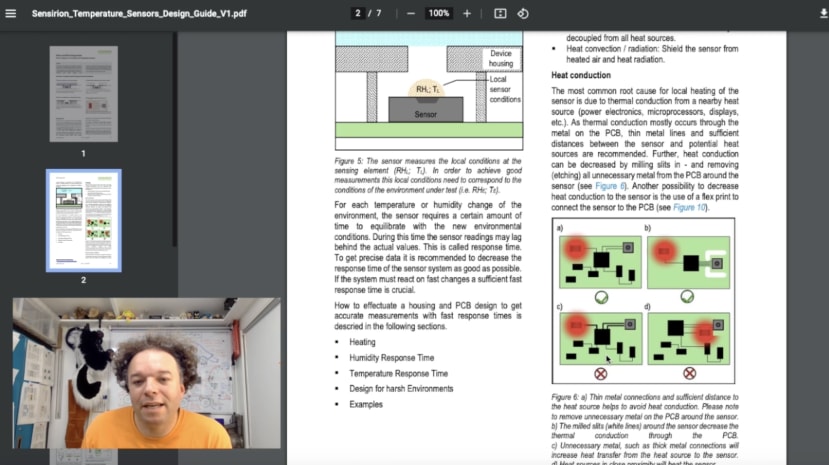The height and width of the screenshot is (465, 829).
Task: Follow the 'Figure 6' link
Action: pos(610,186)
